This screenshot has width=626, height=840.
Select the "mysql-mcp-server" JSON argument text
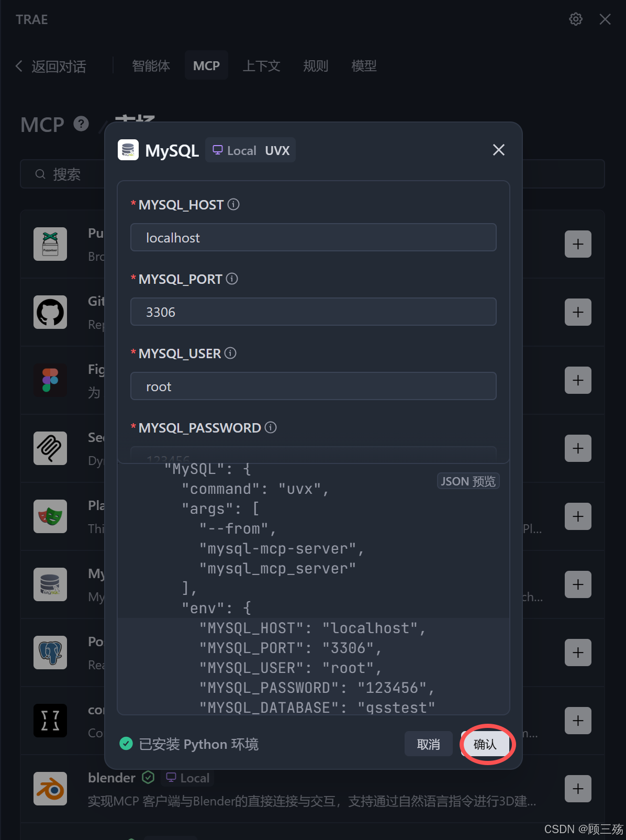coord(282,549)
